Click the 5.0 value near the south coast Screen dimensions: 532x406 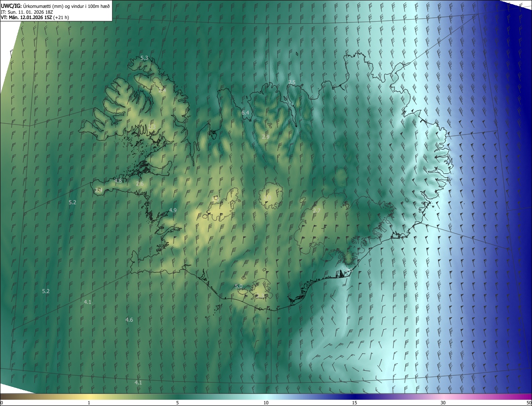pos(239,286)
